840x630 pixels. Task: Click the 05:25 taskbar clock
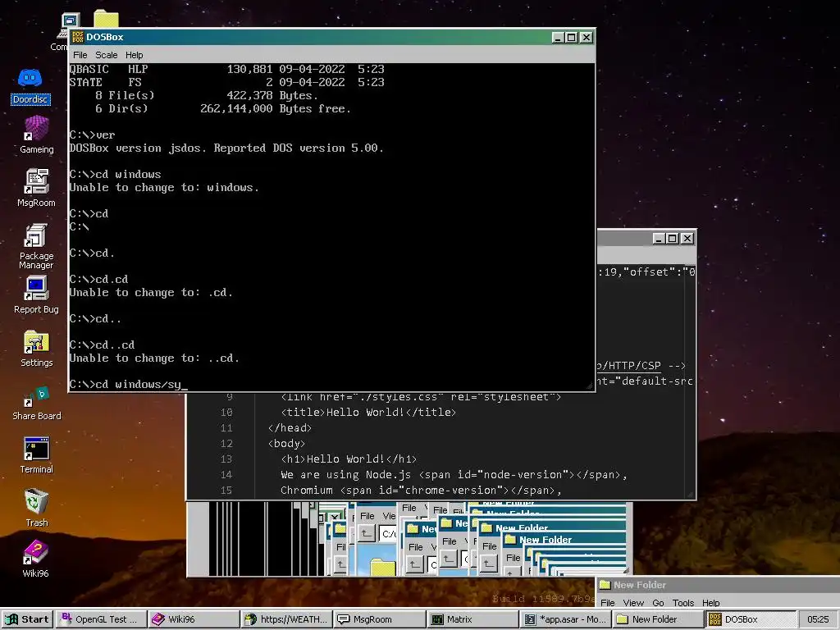818,619
